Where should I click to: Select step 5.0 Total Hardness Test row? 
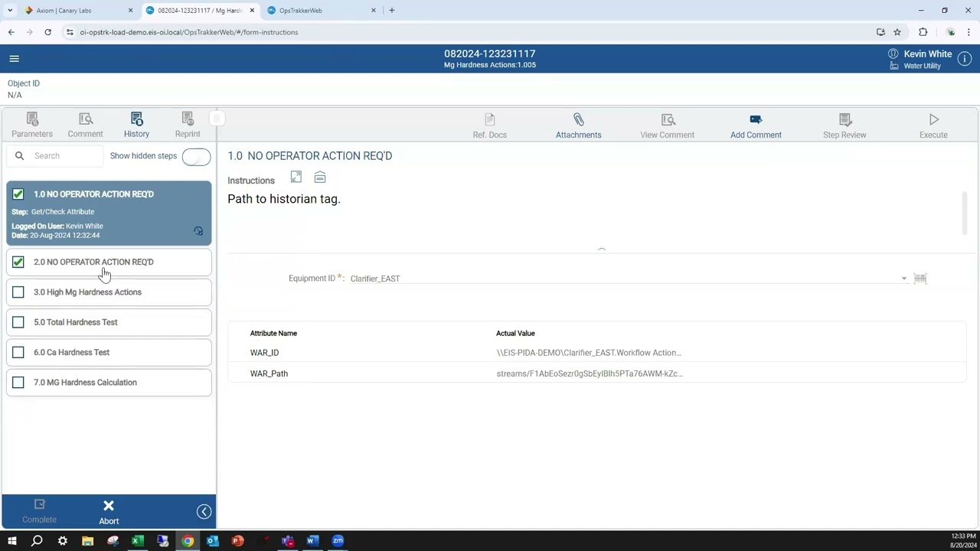109,322
